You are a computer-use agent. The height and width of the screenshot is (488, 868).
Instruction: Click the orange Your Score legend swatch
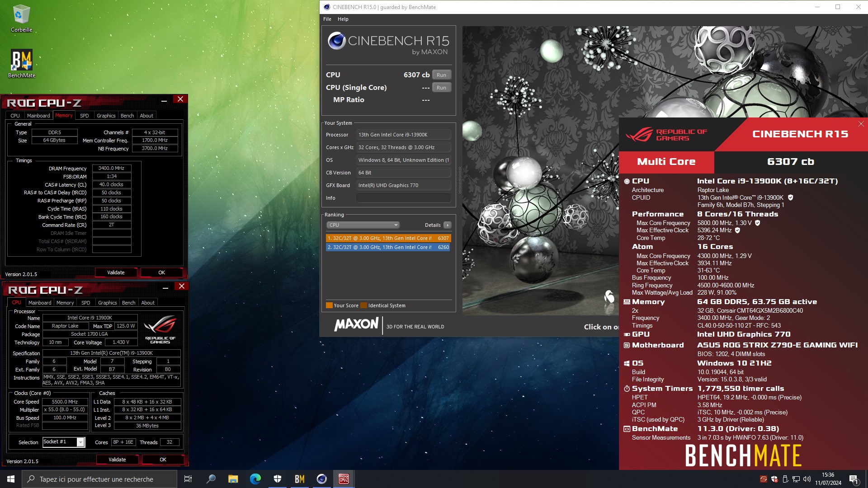[329, 305]
